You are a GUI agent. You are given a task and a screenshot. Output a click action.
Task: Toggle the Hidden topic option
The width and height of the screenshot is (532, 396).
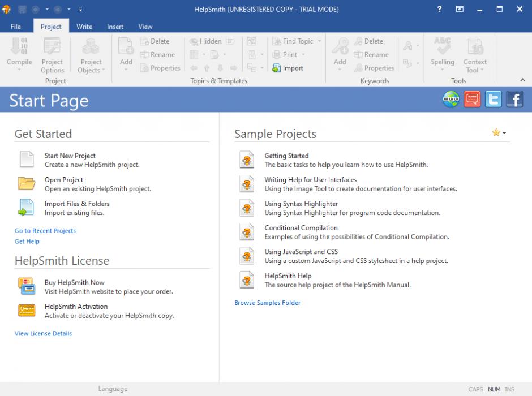[x=205, y=41]
